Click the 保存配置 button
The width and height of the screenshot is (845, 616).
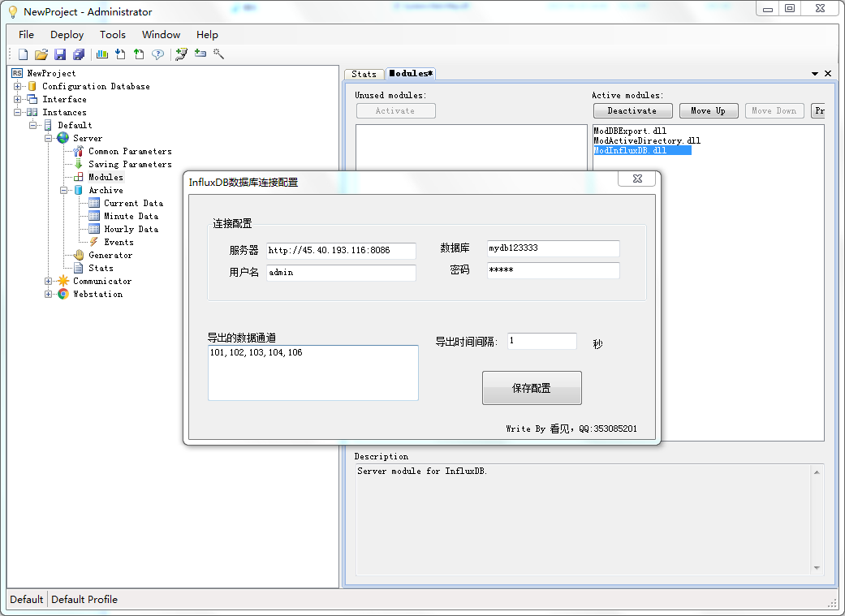tap(532, 388)
